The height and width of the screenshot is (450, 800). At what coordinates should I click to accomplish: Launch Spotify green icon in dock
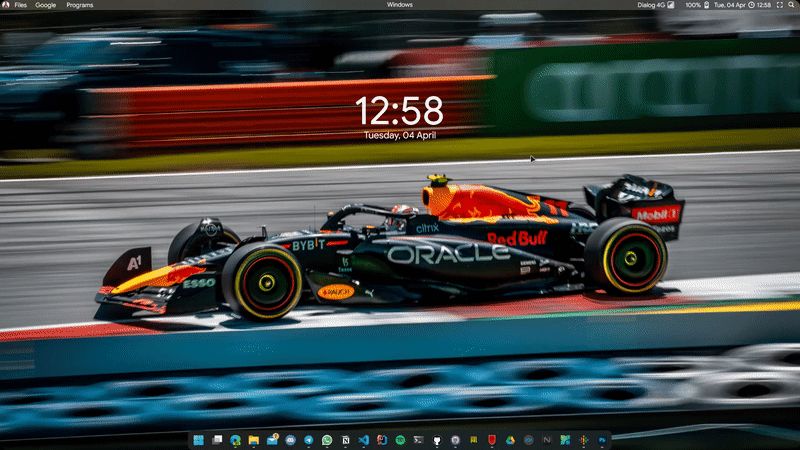401,440
